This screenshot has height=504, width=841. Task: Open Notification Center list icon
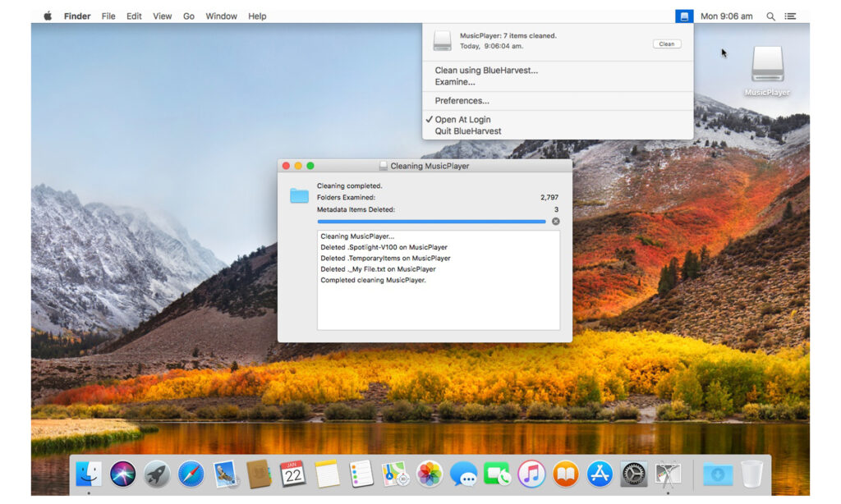[x=790, y=16]
